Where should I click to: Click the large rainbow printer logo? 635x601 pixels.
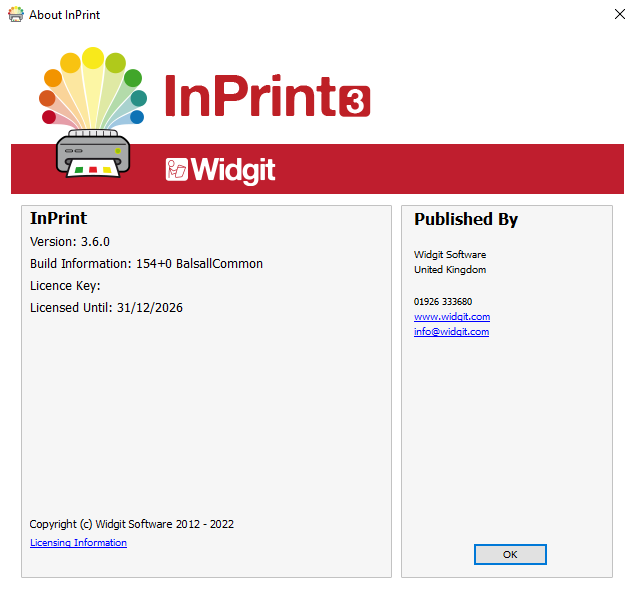[93, 112]
